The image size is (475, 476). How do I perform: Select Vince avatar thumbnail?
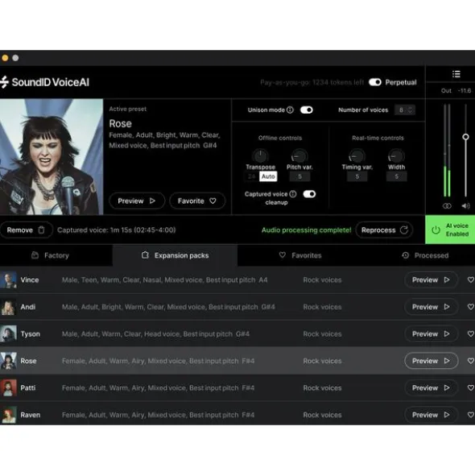[x=8, y=280]
